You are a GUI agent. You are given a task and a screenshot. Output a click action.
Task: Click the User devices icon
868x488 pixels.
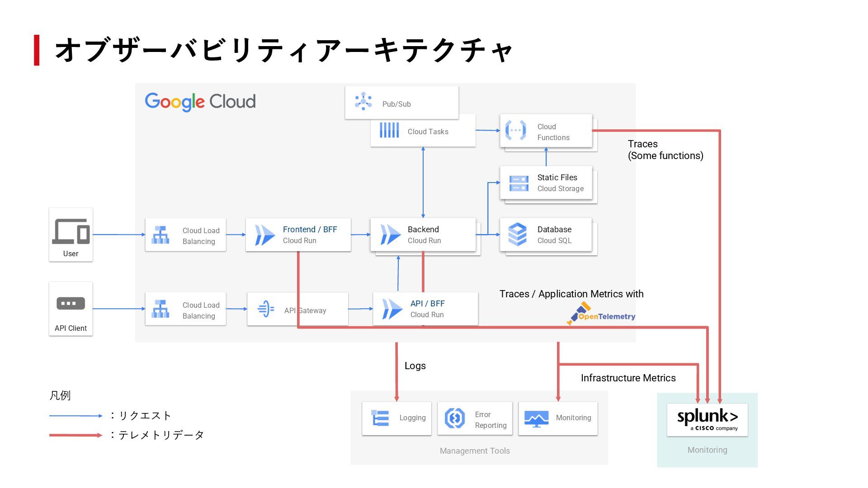click(71, 231)
